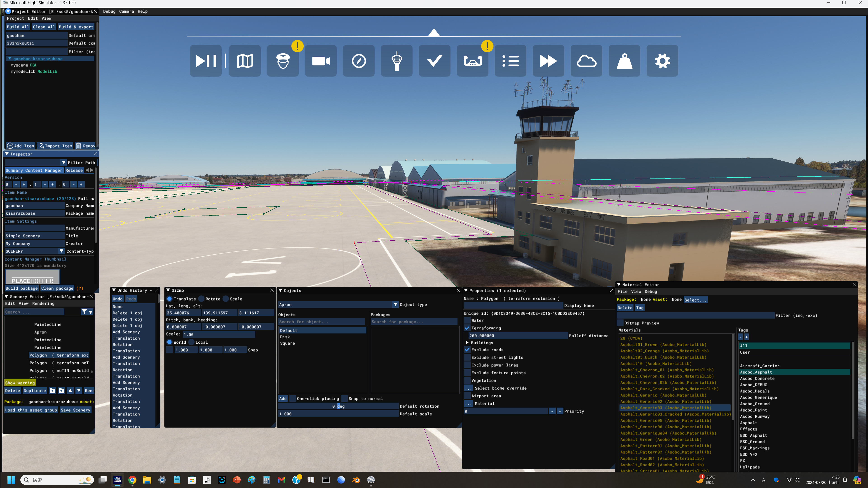The image size is (868, 488).
Task: Open the File menu in Material Editor
Action: 622,292
